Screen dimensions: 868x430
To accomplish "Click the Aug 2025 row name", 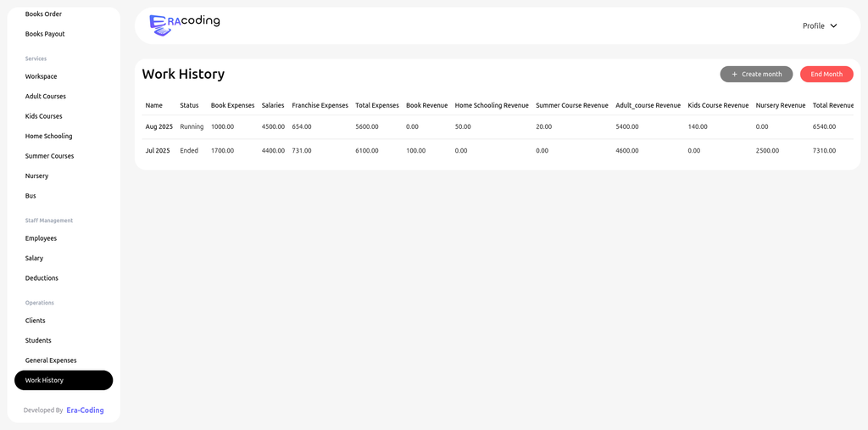I will [159, 126].
